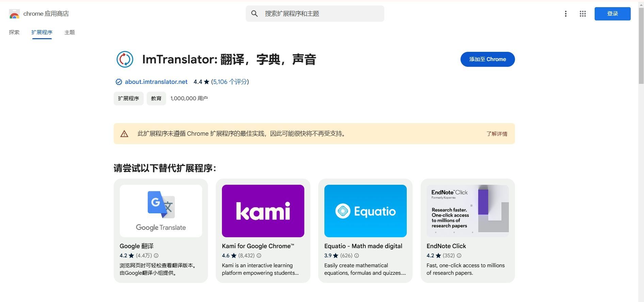Click the 请尝试以下替代扩展程序 heading

point(165,168)
